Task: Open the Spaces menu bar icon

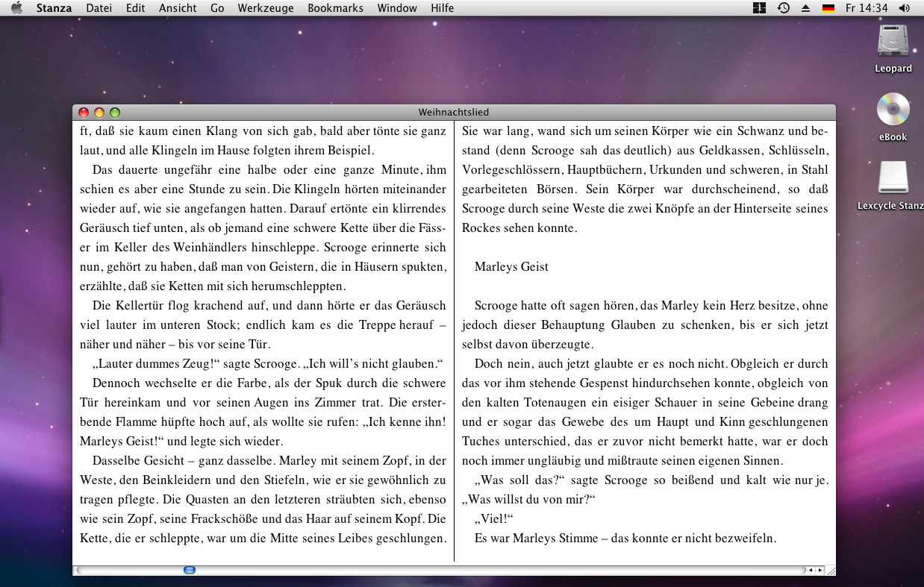Action: click(x=759, y=8)
